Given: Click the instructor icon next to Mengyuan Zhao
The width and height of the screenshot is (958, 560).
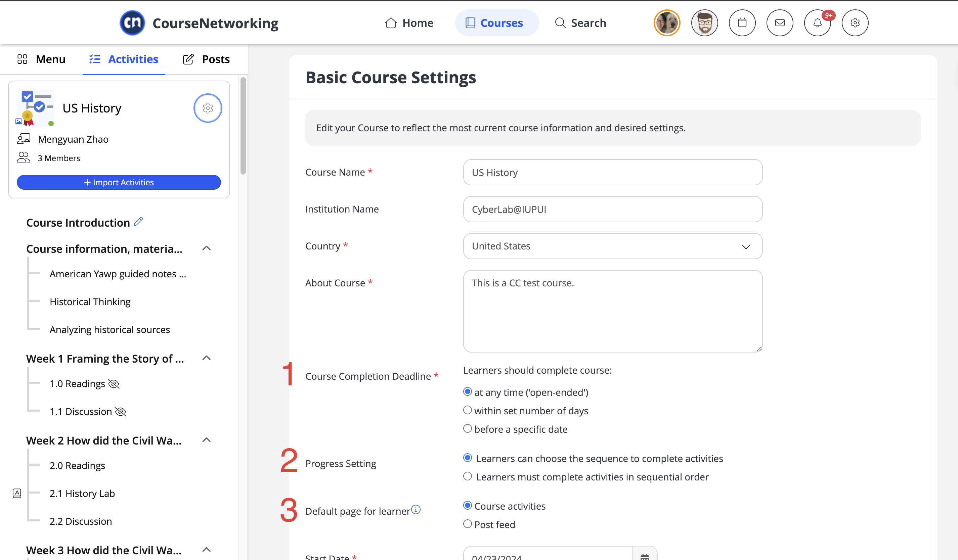Looking at the screenshot, I should point(24,139).
